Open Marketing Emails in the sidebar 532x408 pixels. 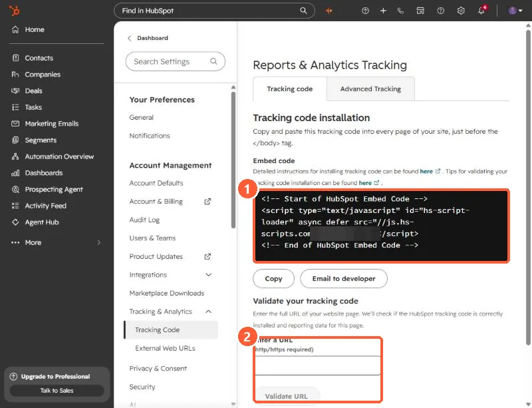(52, 124)
